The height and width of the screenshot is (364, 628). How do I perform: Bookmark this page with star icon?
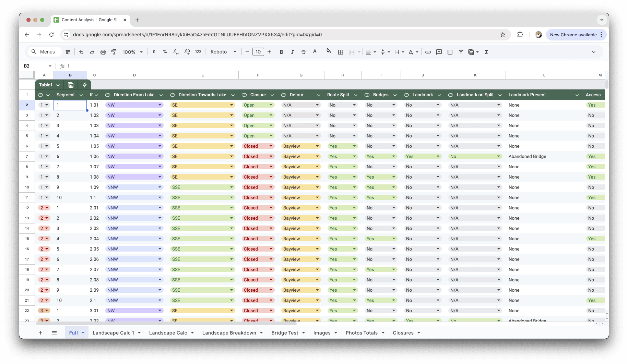coord(503,35)
